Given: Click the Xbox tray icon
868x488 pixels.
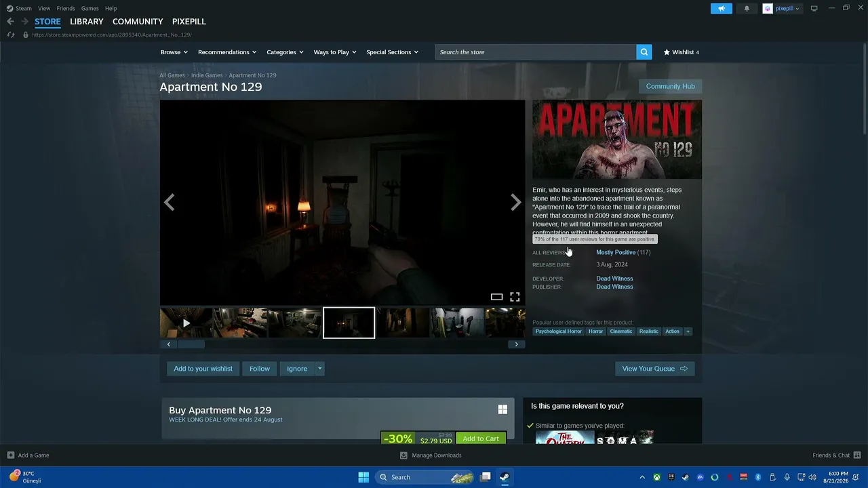Looking at the screenshot, I should click(x=657, y=477).
